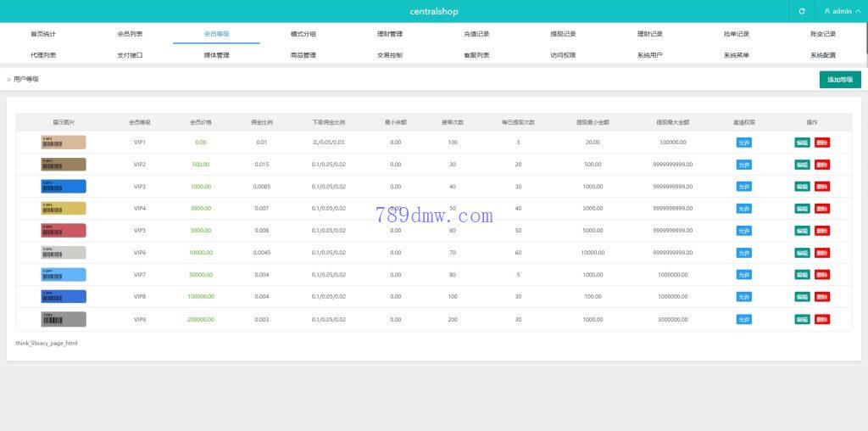Click the 用户等级 breadcrumb text

pyautogui.click(x=25, y=79)
